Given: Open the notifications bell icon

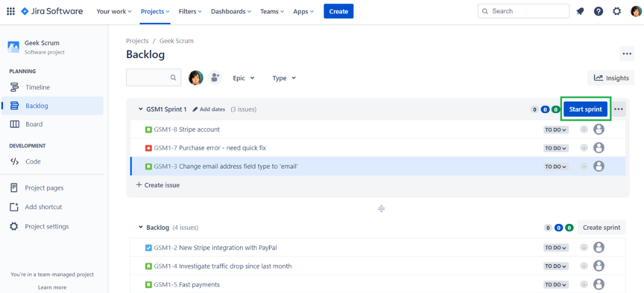Looking at the screenshot, I should [580, 12].
